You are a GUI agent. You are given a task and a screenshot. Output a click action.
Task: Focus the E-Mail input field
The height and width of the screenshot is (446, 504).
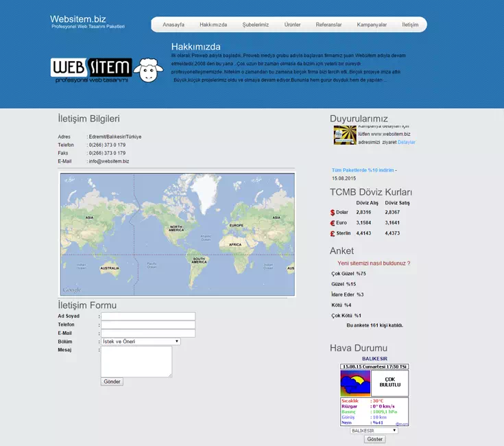[x=148, y=333]
